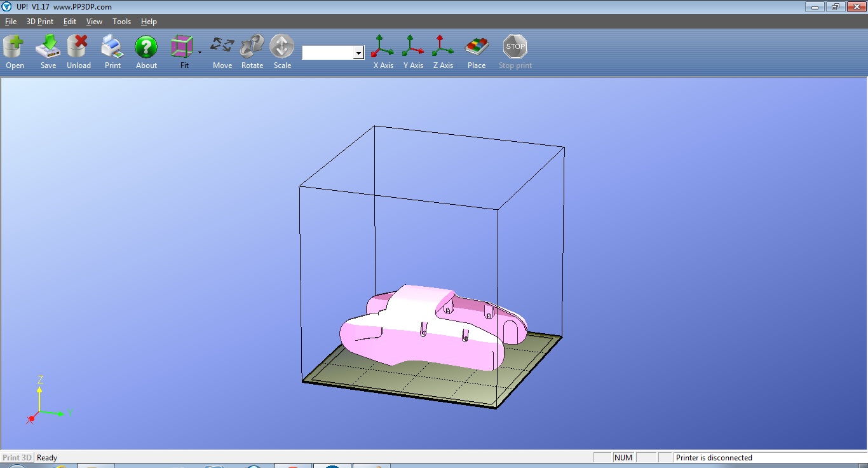The image size is (868, 468).
Task: Minimize the UP! window
Action: 815,6
